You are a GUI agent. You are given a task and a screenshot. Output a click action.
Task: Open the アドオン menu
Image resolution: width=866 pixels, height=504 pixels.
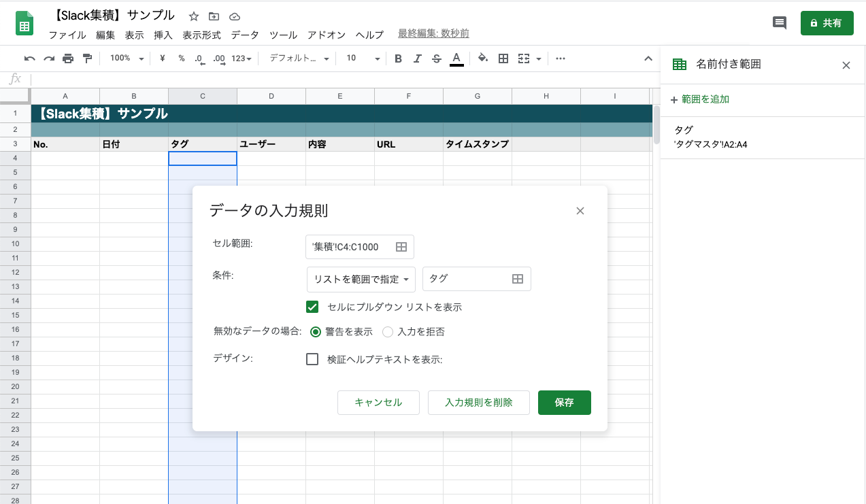pos(327,35)
